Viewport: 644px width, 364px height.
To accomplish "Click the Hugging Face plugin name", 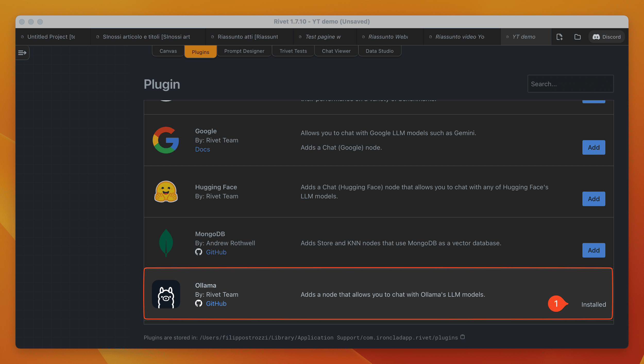I will pyautogui.click(x=216, y=187).
